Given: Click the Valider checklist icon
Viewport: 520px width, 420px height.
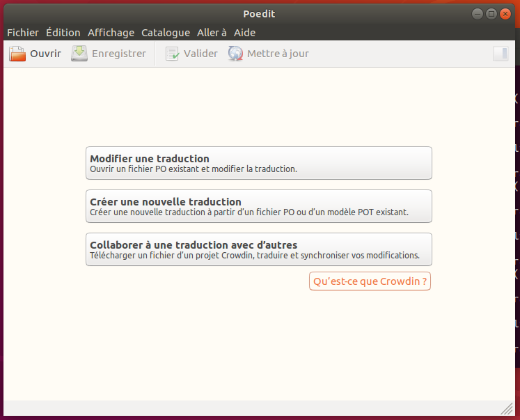Looking at the screenshot, I should pos(172,54).
